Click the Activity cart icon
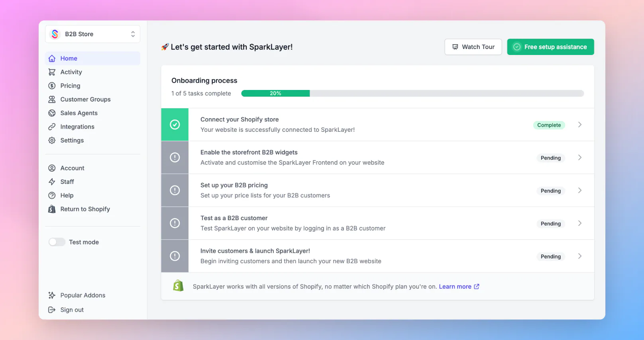Viewport: 644px width, 340px height. pyautogui.click(x=52, y=72)
